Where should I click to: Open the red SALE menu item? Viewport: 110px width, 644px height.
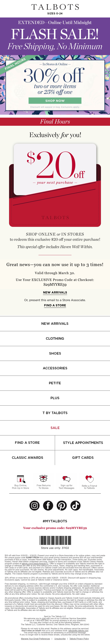(55, 428)
